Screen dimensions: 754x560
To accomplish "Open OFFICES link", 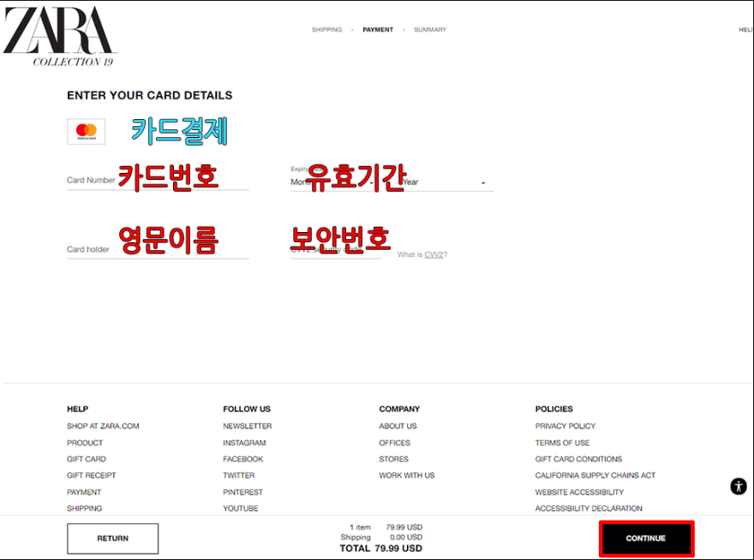I will pos(395,443).
